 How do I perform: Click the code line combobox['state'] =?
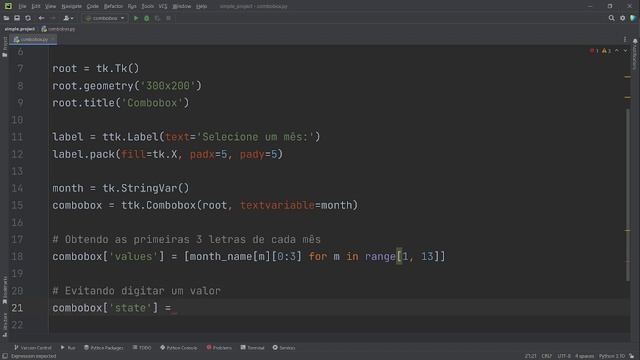(x=112, y=308)
